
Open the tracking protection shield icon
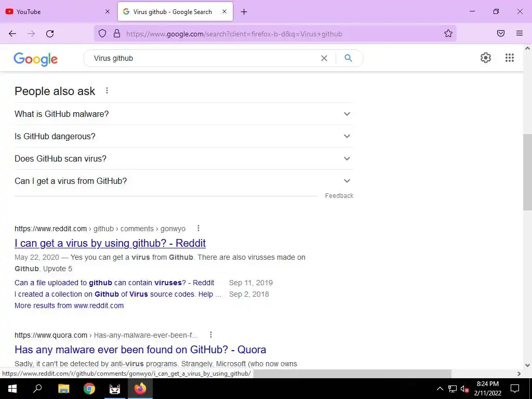(x=102, y=33)
